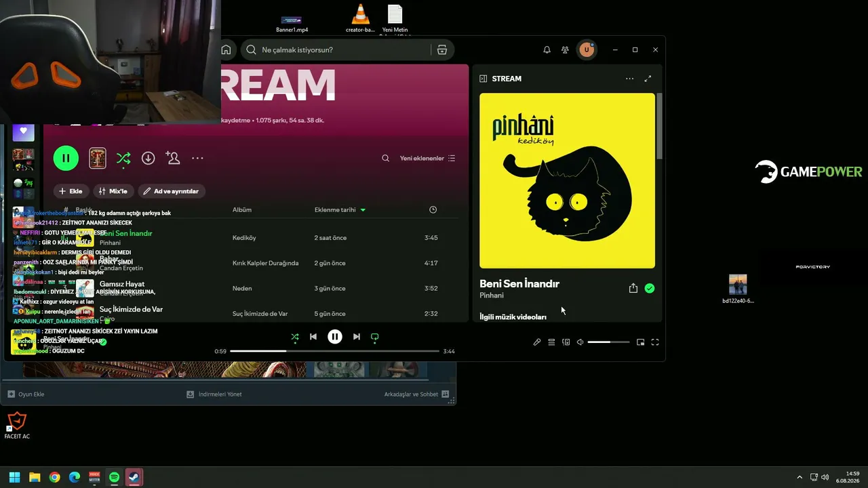This screenshot has width=868, height=488.
Task: Download the STREAM playlist
Action: tap(148, 158)
